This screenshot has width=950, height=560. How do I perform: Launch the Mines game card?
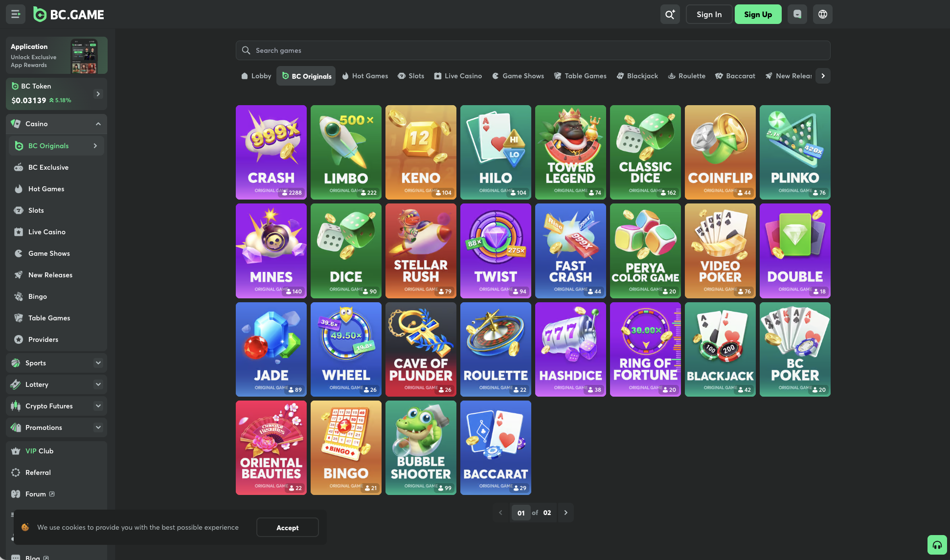click(271, 251)
